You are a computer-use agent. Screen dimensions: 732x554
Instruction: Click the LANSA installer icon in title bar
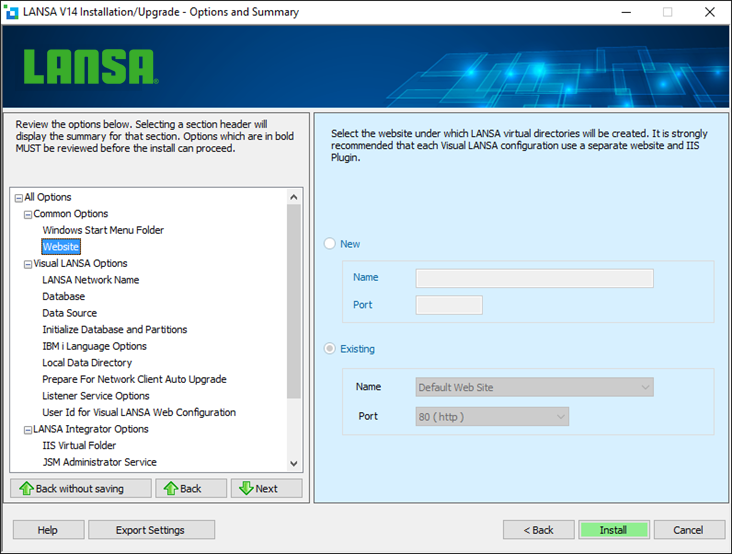(11, 12)
